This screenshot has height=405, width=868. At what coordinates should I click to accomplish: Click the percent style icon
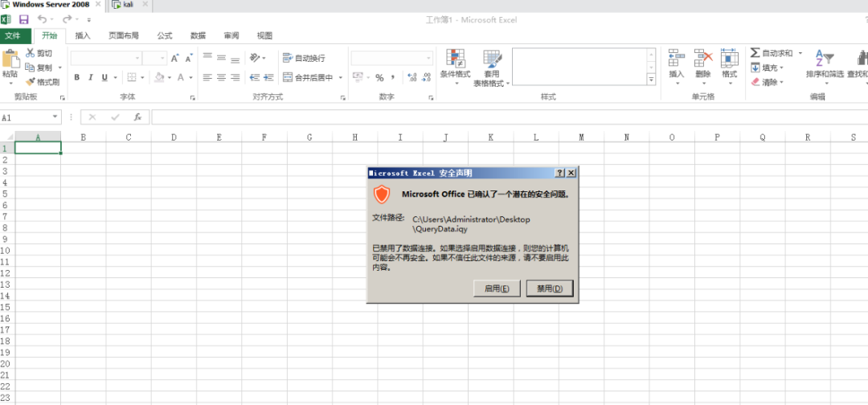tap(379, 77)
